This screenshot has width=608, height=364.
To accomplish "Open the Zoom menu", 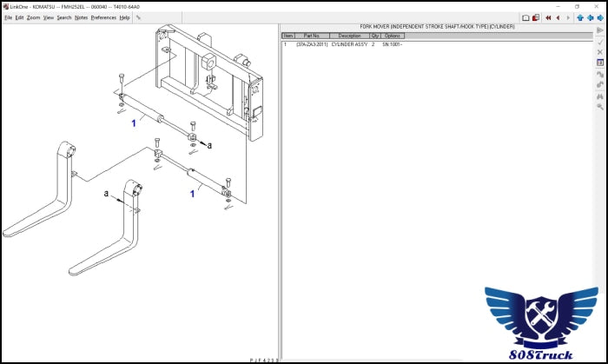I will click(x=33, y=17).
